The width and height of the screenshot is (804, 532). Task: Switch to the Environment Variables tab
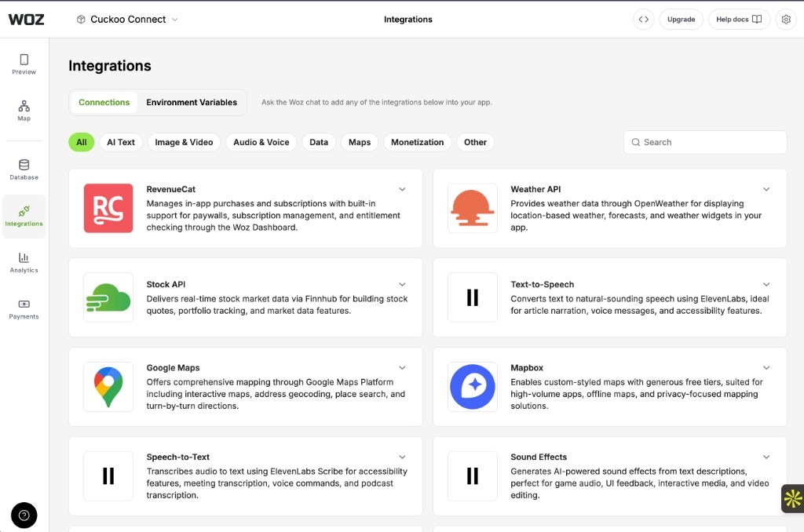192,102
